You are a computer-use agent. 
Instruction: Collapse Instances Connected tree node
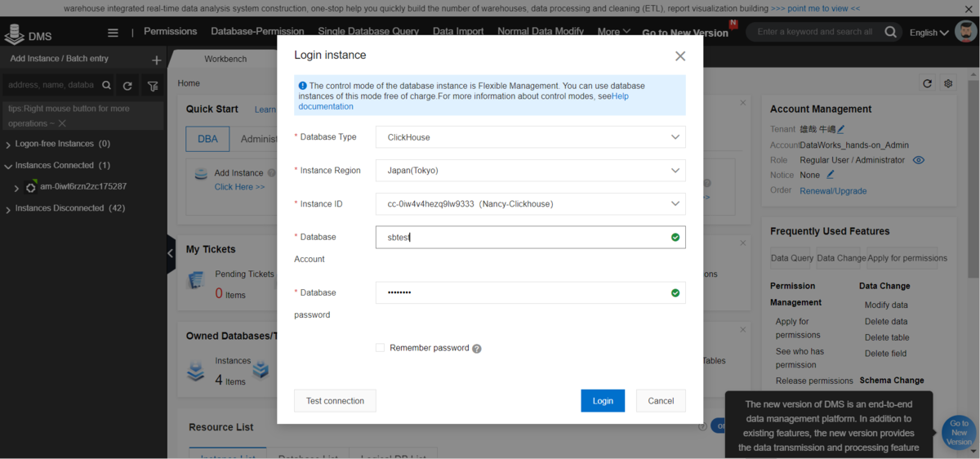[8, 166]
